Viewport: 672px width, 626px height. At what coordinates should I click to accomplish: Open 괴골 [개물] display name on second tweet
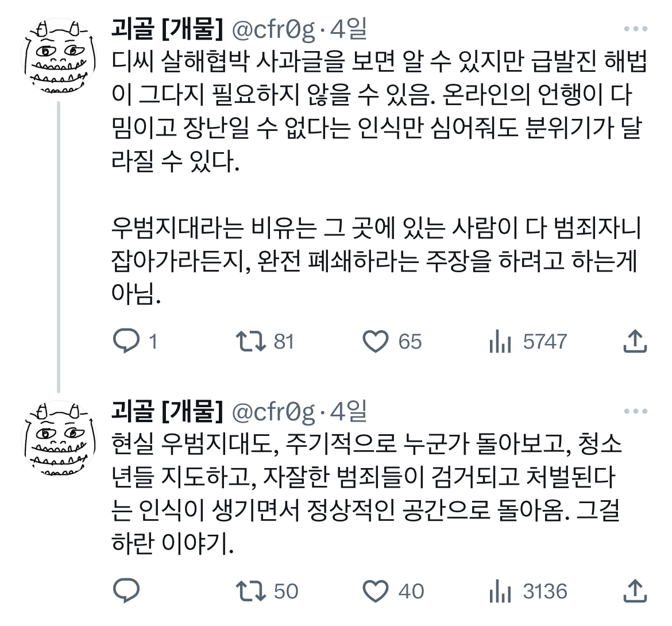[x=167, y=411]
